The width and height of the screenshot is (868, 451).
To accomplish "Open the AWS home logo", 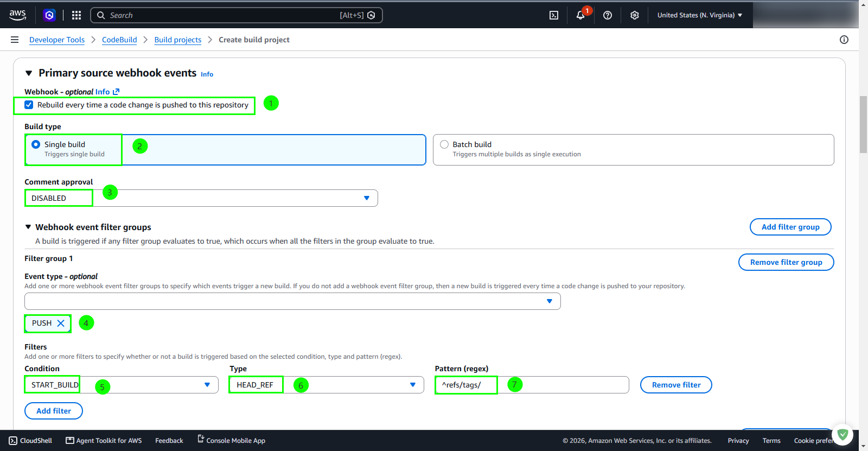I will point(17,15).
